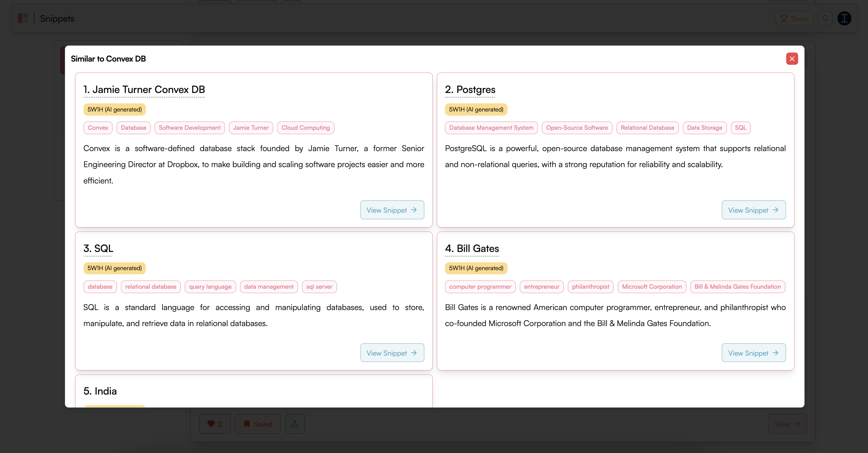This screenshot has height=453, width=868.
Task: View Snippet for the Postgres card
Action: click(x=753, y=210)
